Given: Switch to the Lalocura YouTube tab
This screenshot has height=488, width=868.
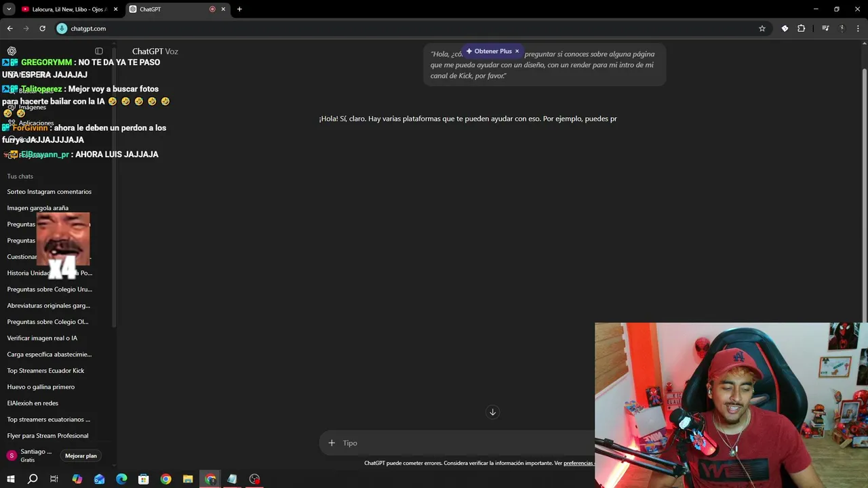Looking at the screenshot, I should click(x=64, y=9).
